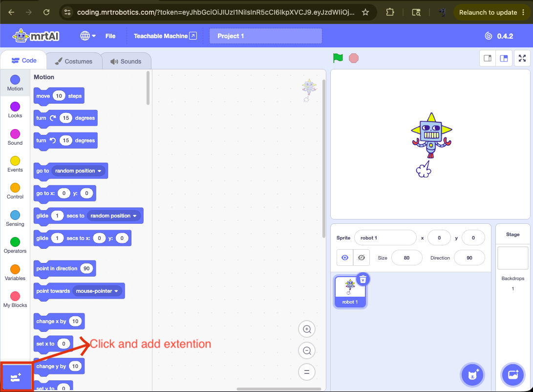Select the Sound category
Image resolution: width=533 pixels, height=392 pixels.
15,137
